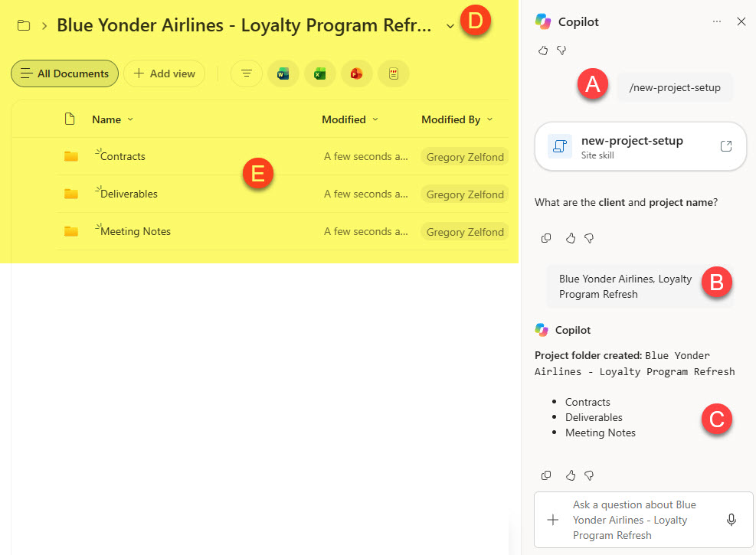Add a new view
Image resolution: width=756 pixels, height=555 pixels.
(x=165, y=73)
